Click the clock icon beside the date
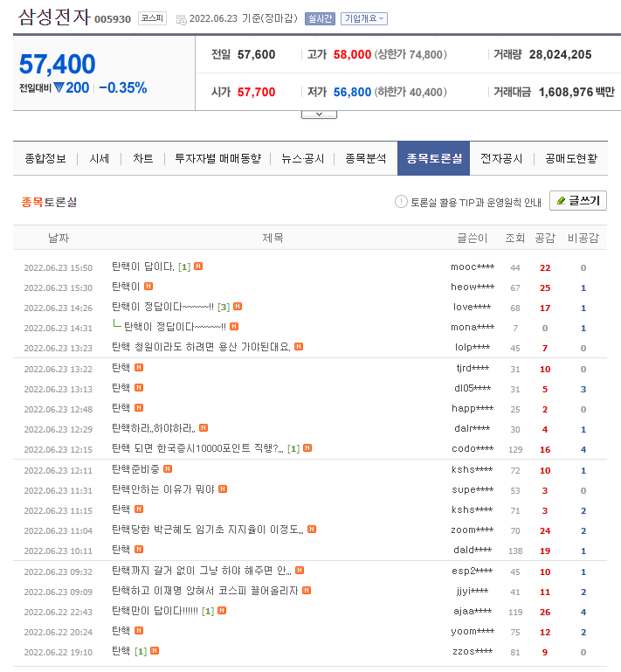 click(x=182, y=20)
